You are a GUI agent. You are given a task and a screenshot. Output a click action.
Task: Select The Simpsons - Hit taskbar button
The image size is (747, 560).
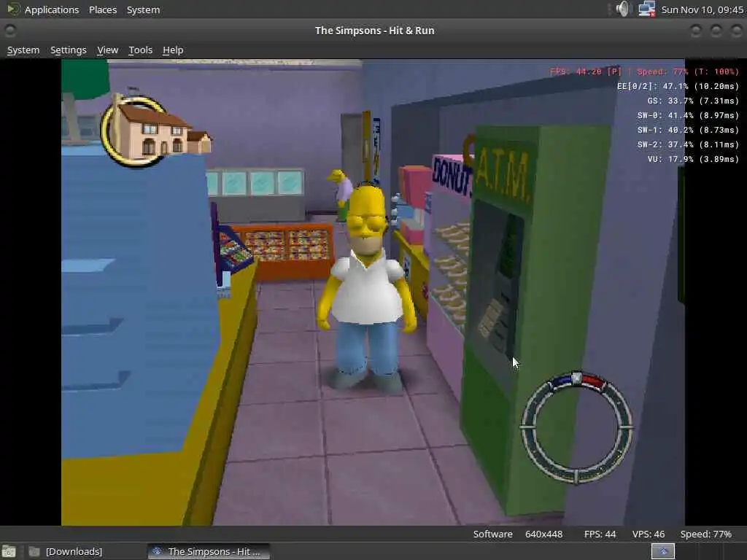pos(209,551)
